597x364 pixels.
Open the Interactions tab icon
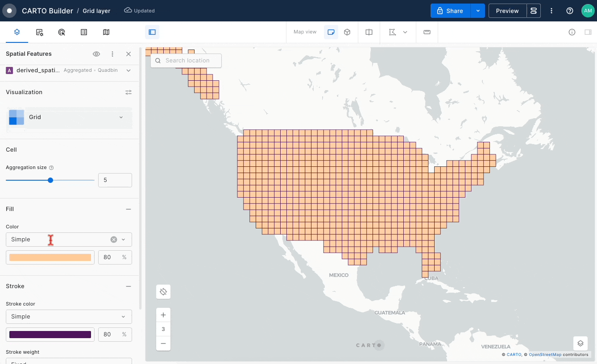click(62, 32)
